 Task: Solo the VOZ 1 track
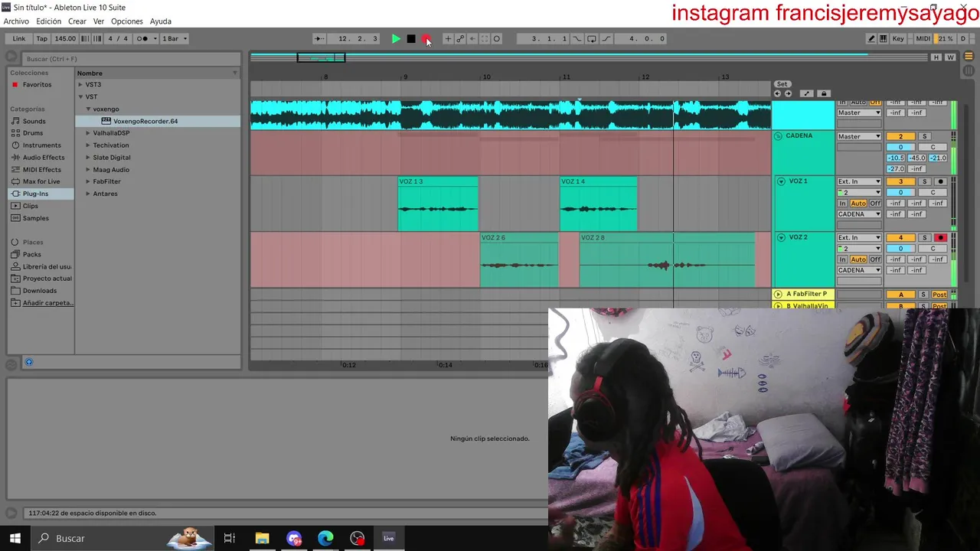click(924, 181)
